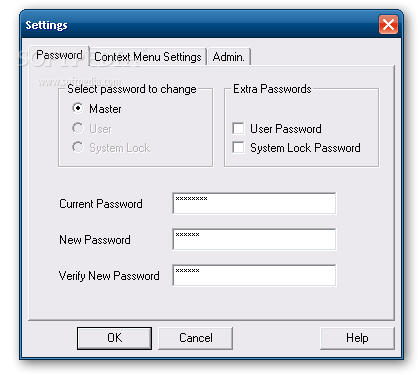Open Help from the dialog
The width and height of the screenshot is (419, 375).
tap(357, 338)
